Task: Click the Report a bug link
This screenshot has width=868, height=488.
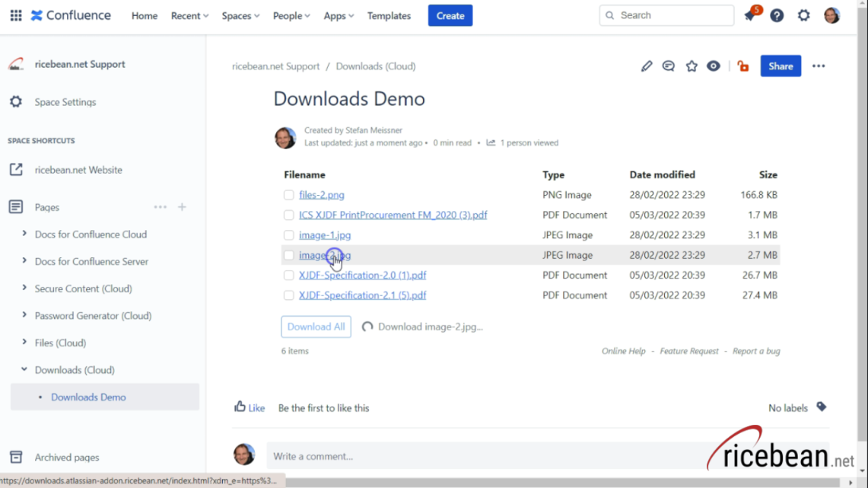Action: (757, 351)
